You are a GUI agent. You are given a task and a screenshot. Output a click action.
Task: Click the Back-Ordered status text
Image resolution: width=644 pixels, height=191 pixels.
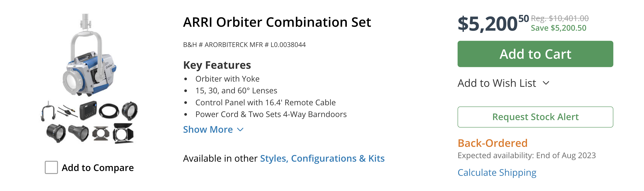click(492, 143)
